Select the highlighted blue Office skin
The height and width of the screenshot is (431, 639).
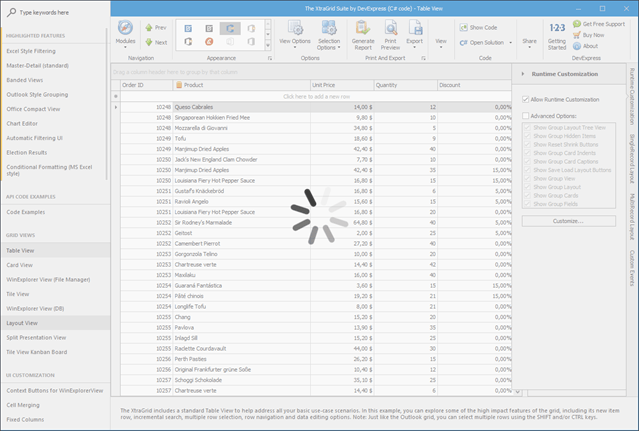click(230, 29)
